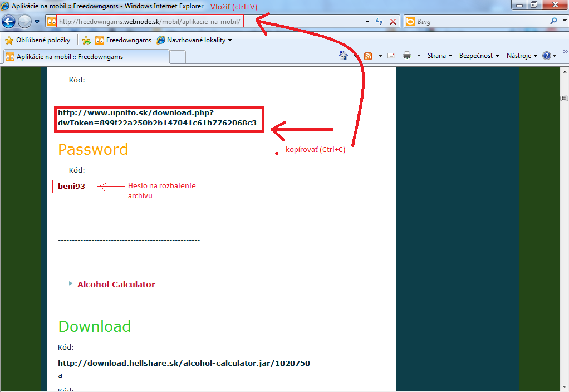This screenshot has width=569, height=392.
Task: Open the recent pages dropdown arrow
Action: pos(37,22)
